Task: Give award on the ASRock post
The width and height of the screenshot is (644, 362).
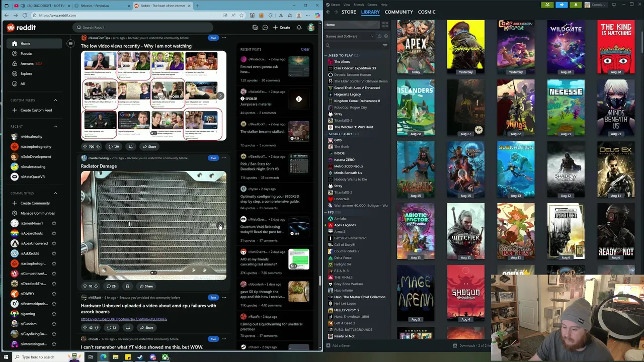Action: coord(128,327)
